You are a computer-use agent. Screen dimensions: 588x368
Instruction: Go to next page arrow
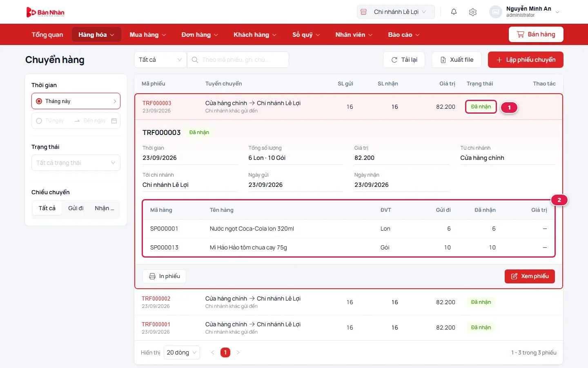(x=238, y=352)
